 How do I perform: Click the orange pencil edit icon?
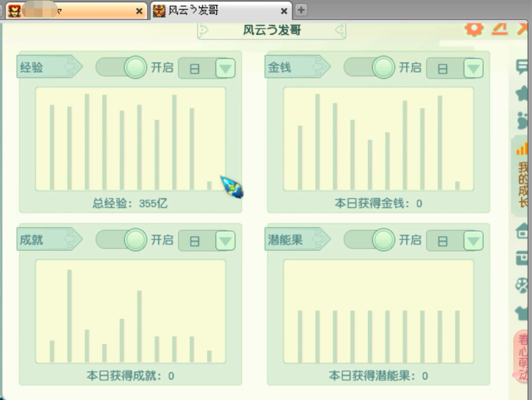[x=500, y=29]
